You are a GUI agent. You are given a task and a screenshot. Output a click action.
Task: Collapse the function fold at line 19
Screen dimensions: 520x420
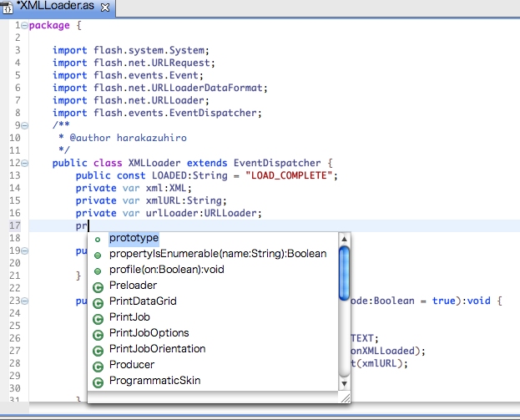24,250
